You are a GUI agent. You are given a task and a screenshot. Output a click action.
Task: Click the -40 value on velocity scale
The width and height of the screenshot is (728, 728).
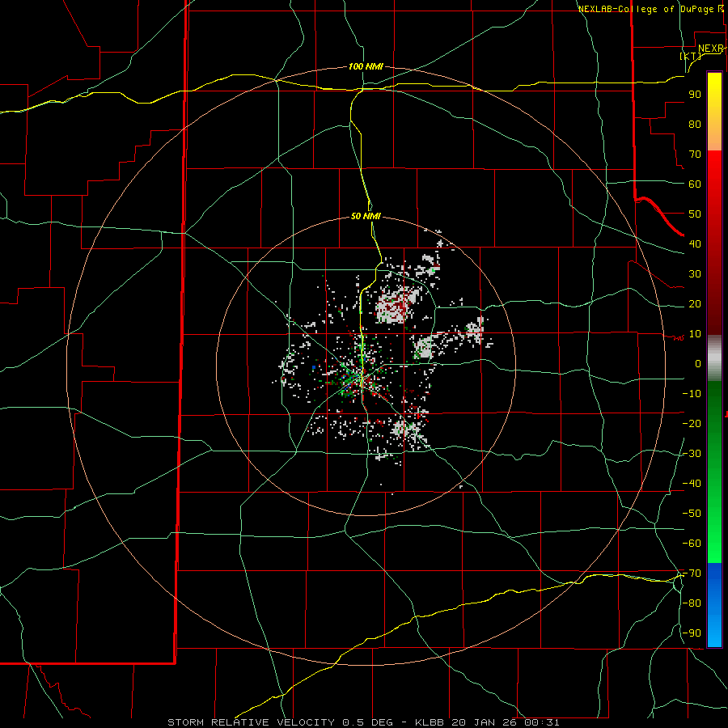tap(692, 484)
